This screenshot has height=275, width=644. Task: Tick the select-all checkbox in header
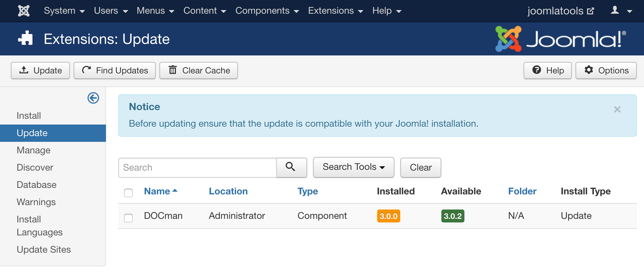click(x=128, y=193)
